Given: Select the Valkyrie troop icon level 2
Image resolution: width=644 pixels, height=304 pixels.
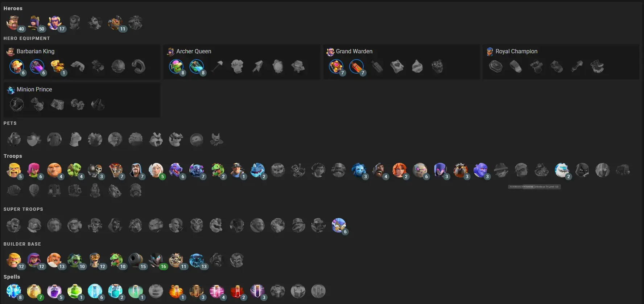Looking at the screenshot, I should pyautogui.click(x=400, y=170).
